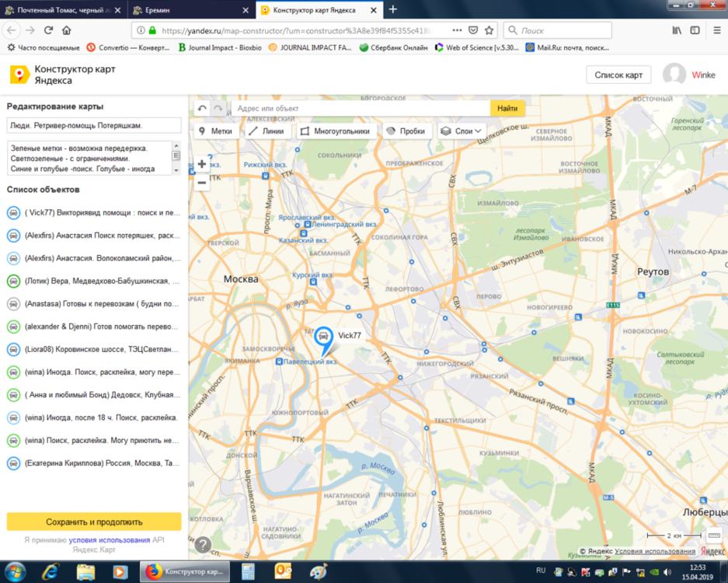Screen dimensions: 728x583
Task: Follow the условия использования link in sidebar
Action: click(109, 539)
